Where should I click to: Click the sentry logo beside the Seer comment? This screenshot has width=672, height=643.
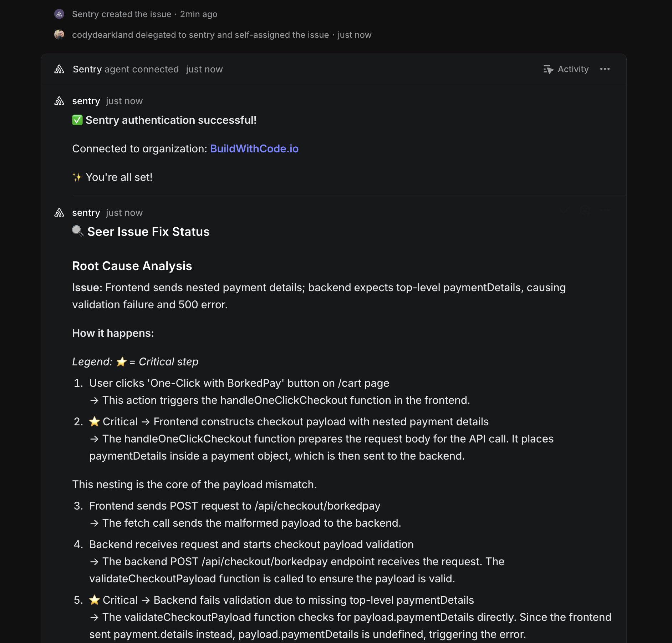[59, 213]
